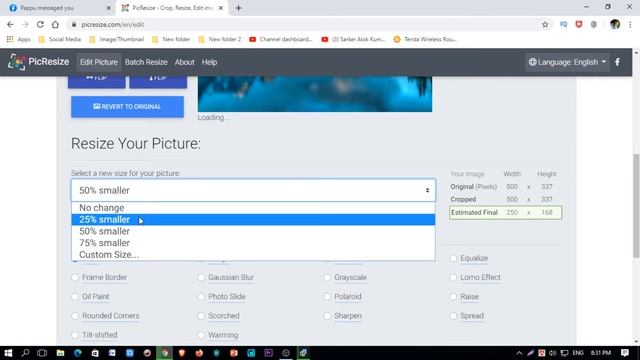
Task: Select the Frame Border effect
Action: tap(75, 277)
